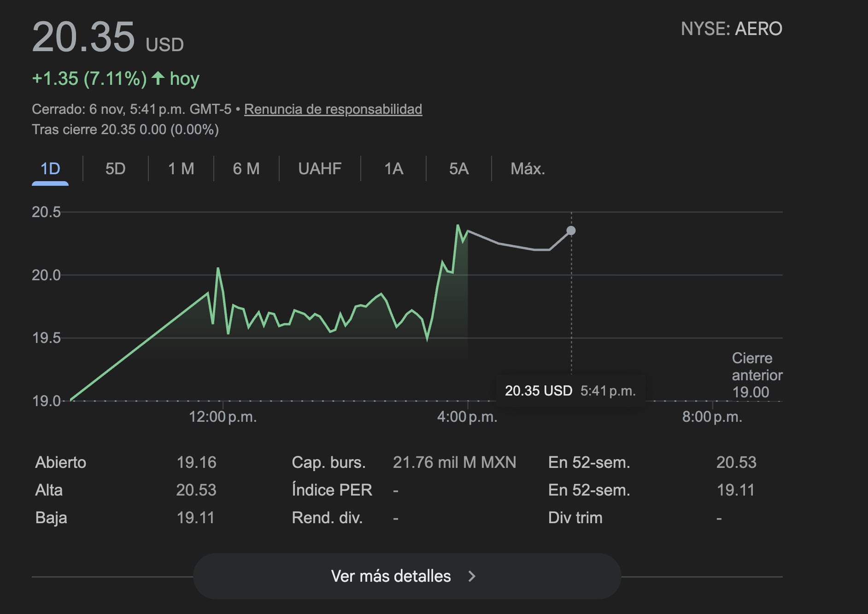Image resolution: width=868 pixels, height=614 pixels.
Task: Click the green price spike peak near 4:00 p.m.
Action: (x=457, y=225)
